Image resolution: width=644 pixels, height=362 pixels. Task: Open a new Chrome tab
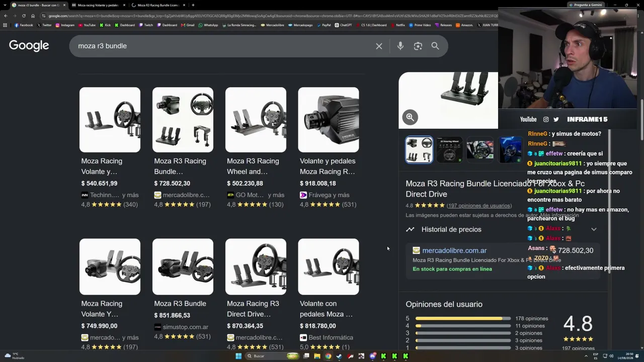point(193,5)
